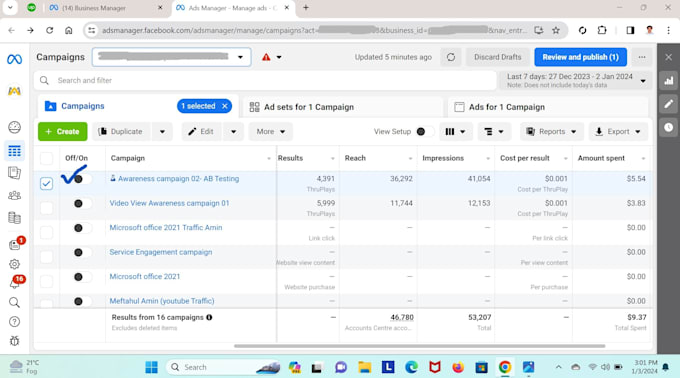Open settings gear icon in sidebar

(14, 264)
